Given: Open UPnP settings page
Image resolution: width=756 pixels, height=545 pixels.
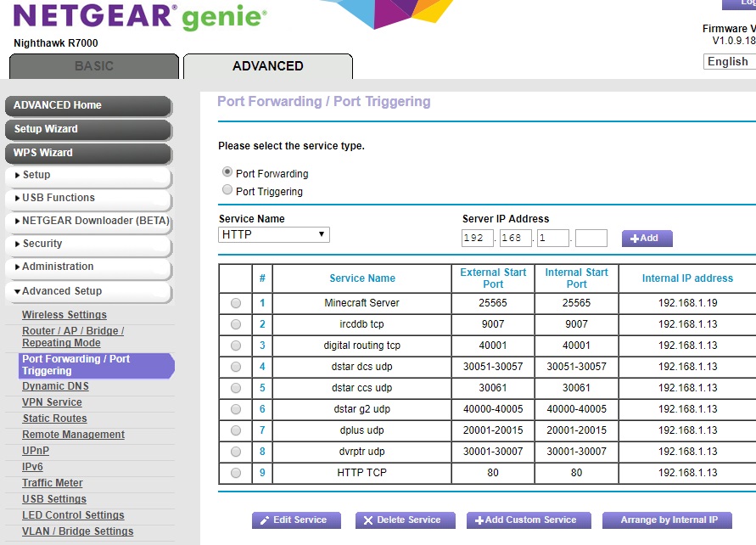Looking at the screenshot, I should [35, 450].
